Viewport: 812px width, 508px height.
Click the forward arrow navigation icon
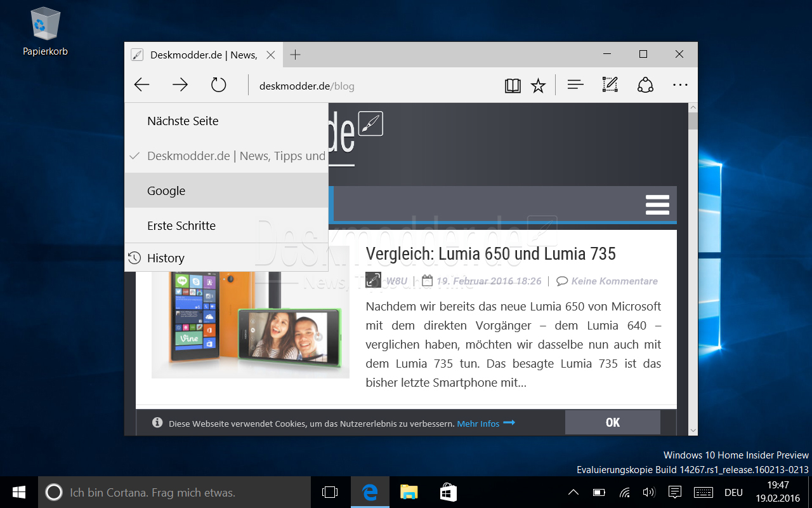coord(180,85)
